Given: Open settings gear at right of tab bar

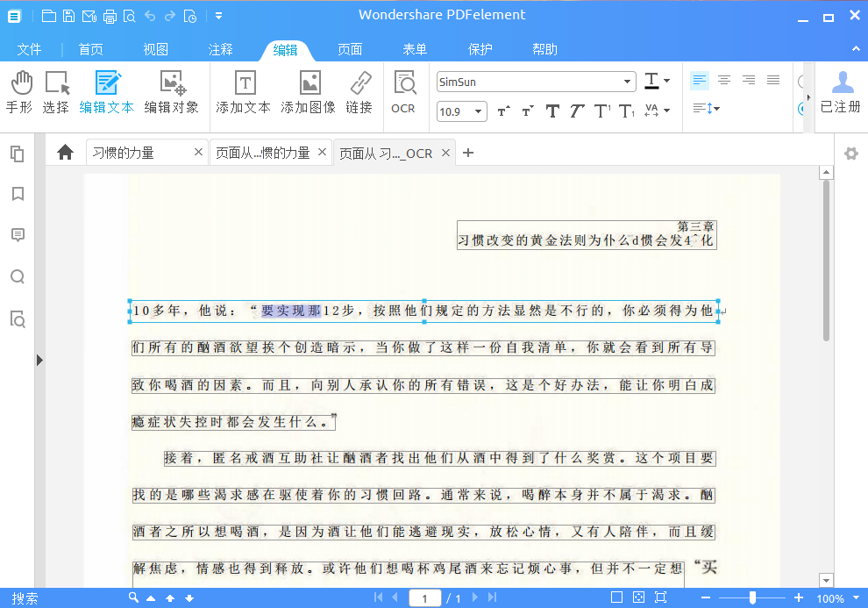Looking at the screenshot, I should point(851,154).
